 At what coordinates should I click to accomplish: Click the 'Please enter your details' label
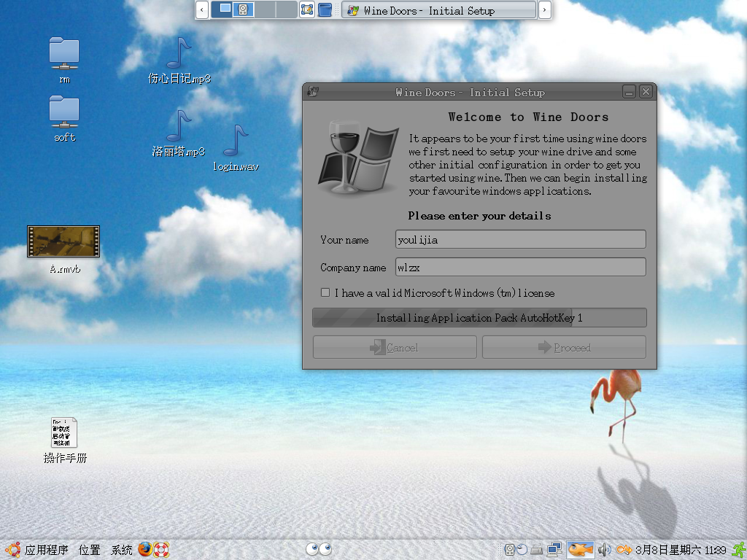point(479,216)
